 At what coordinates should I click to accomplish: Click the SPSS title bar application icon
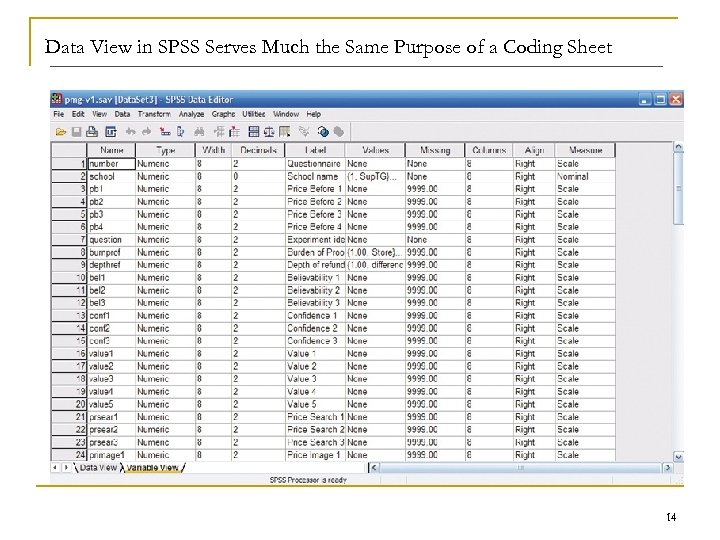(x=56, y=99)
